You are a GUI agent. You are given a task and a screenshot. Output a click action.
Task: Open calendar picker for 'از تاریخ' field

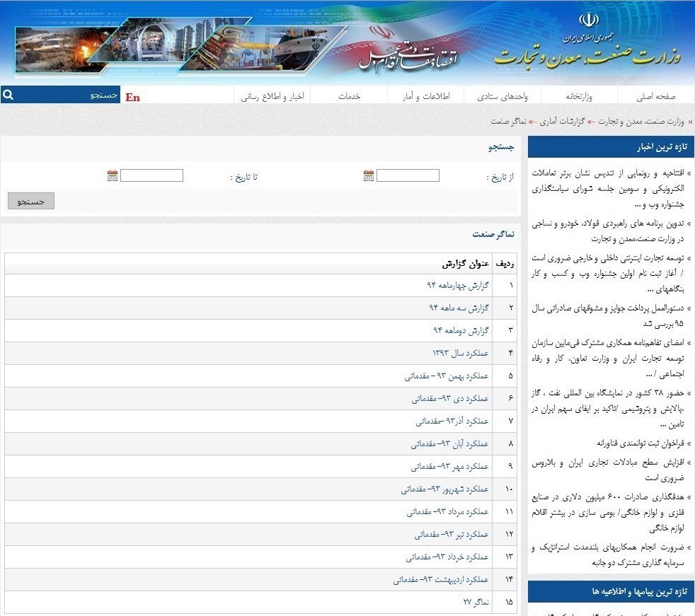click(x=368, y=175)
